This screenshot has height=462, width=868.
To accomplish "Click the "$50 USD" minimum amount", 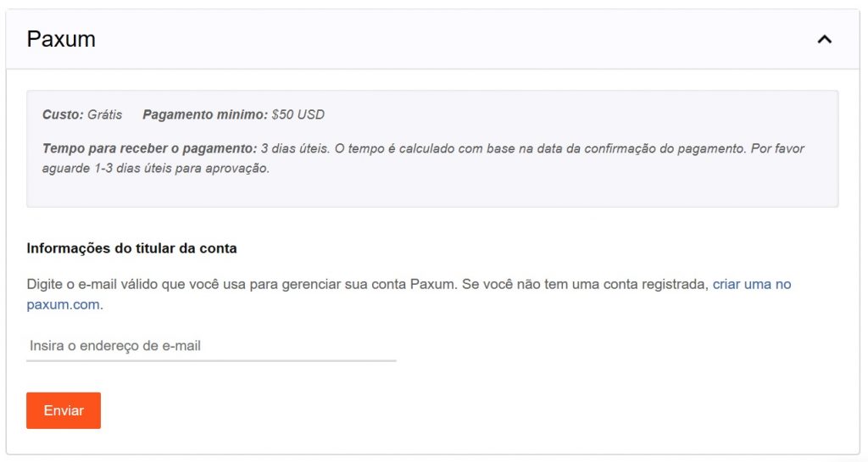I will (298, 114).
